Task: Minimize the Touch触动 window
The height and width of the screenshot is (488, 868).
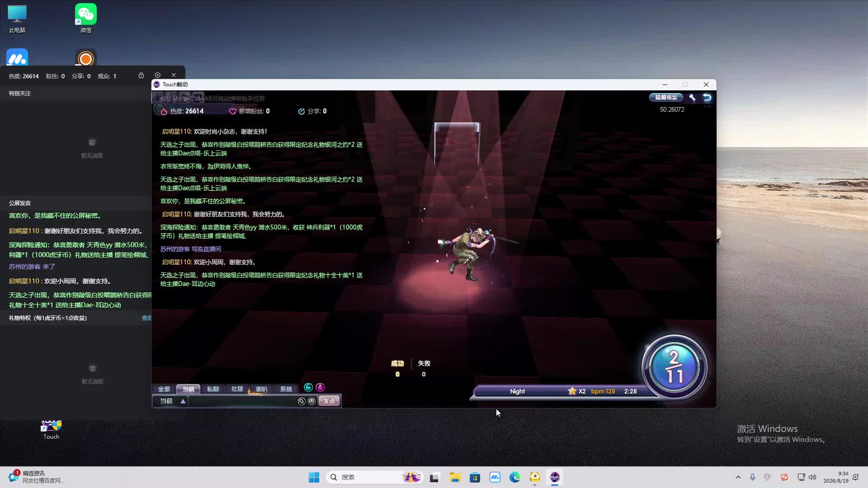Action: [x=665, y=84]
